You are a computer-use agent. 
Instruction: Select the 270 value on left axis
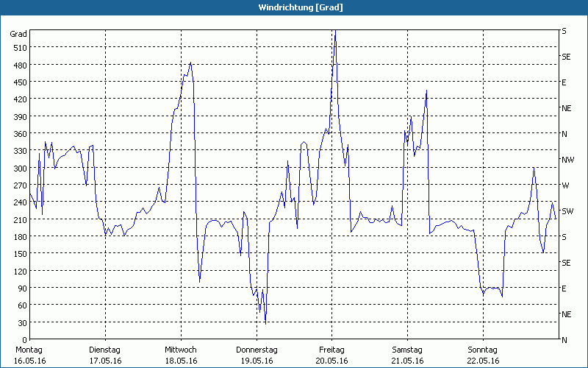click(x=21, y=185)
